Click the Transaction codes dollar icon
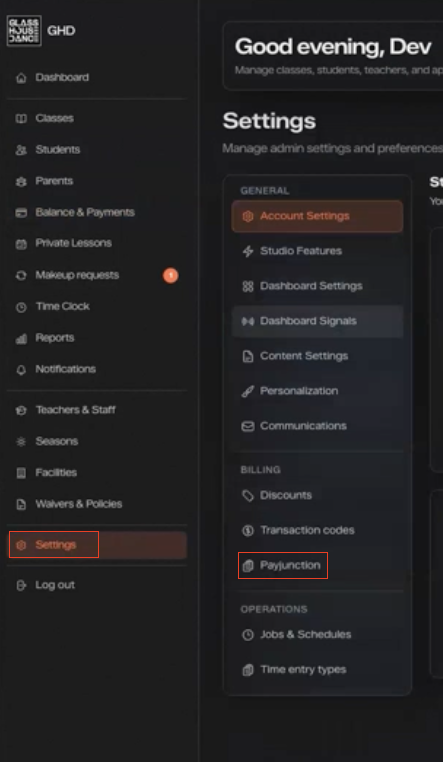The image size is (443, 762). pos(248,531)
